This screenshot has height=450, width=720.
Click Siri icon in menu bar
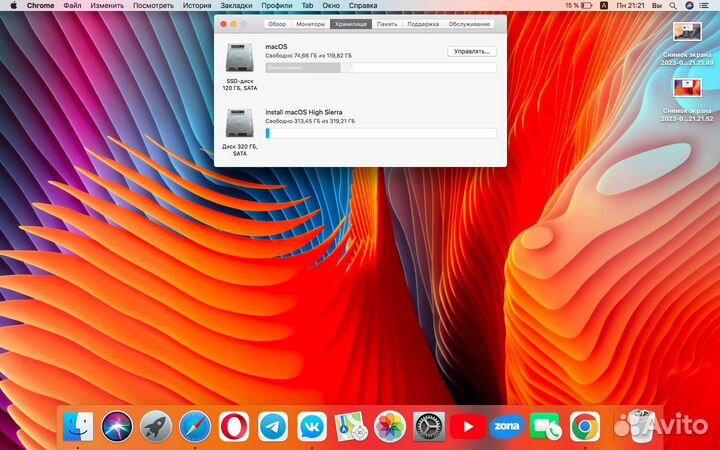tap(689, 6)
